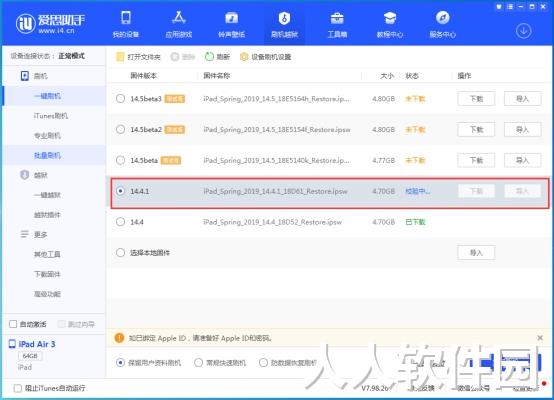
Task: Toggle the 跳过向导 skip wizard checkbox
Action: pyautogui.click(x=61, y=324)
